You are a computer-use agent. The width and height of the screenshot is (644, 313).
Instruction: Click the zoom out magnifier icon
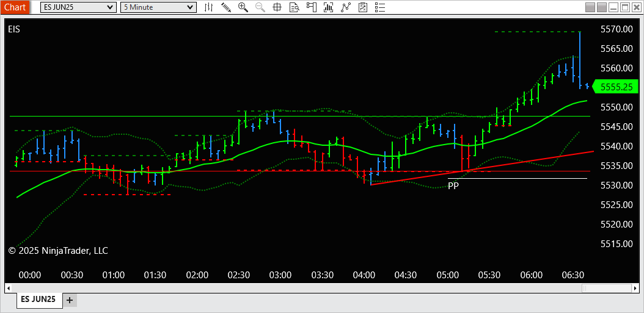pos(260,7)
